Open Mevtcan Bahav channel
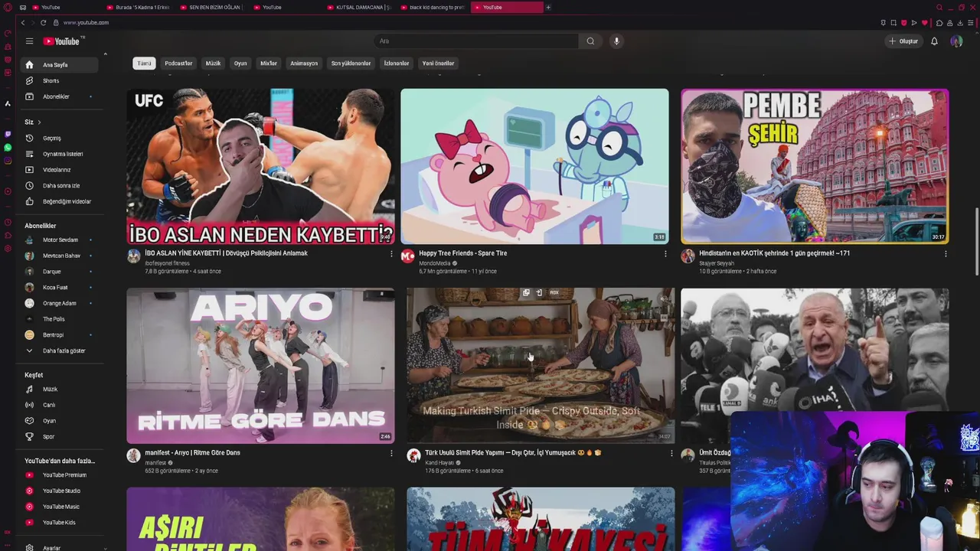The width and height of the screenshot is (980, 551). pyautogui.click(x=60, y=256)
